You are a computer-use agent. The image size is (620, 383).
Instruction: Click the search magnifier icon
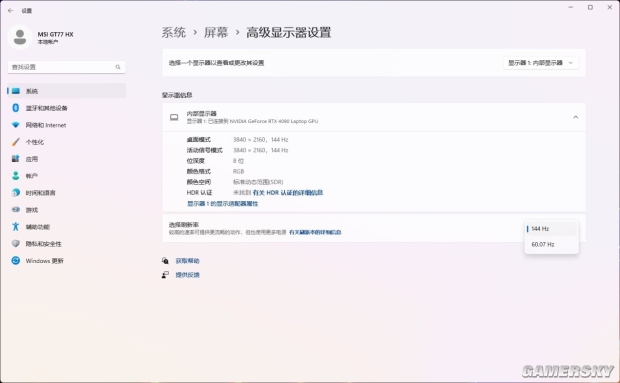(x=118, y=67)
